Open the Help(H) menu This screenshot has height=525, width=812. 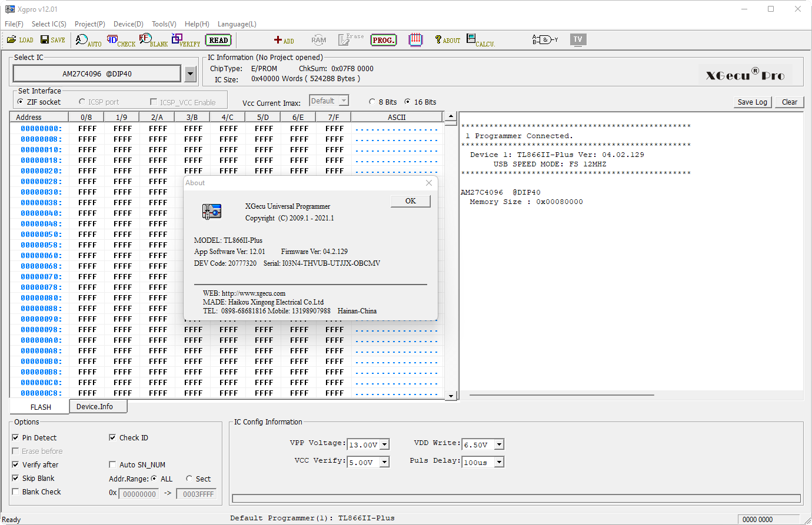197,24
